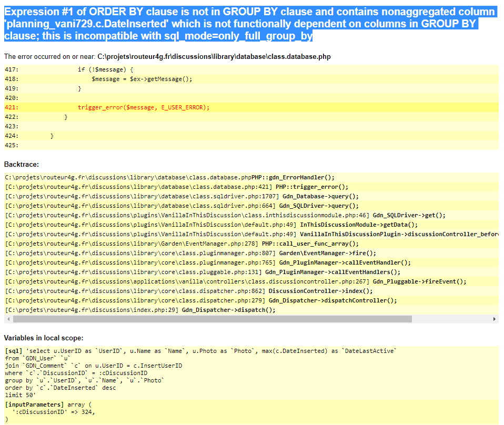Click the highlighted trigger_error line 421
This screenshot has height=425, width=504.
(x=251, y=107)
